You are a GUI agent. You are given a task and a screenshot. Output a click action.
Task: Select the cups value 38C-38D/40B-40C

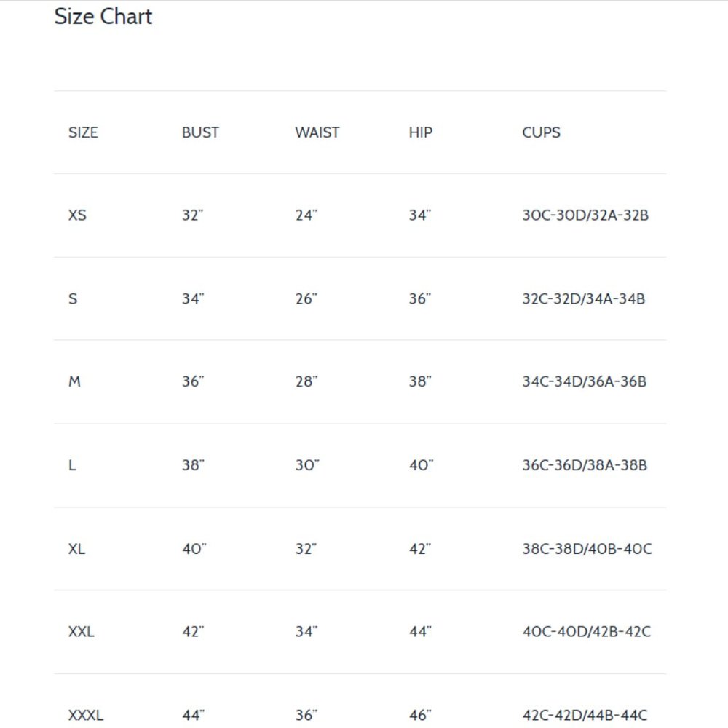(x=587, y=549)
